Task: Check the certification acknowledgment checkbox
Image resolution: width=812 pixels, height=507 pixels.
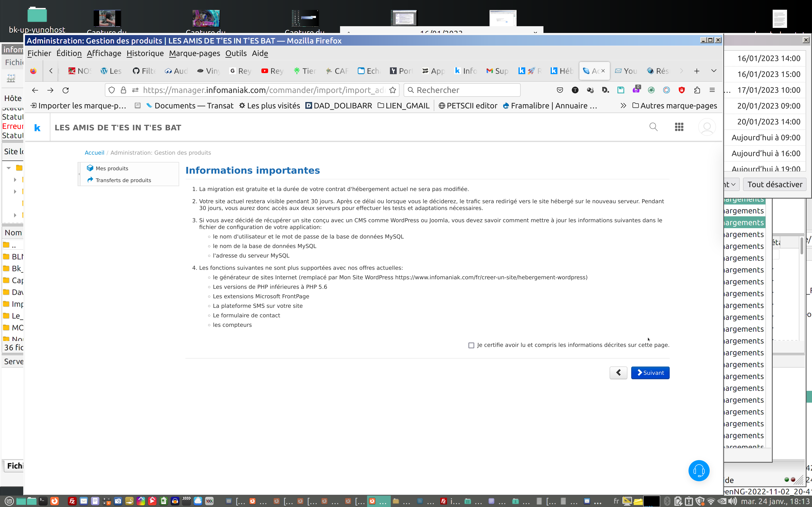Action: [x=471, y=345]
